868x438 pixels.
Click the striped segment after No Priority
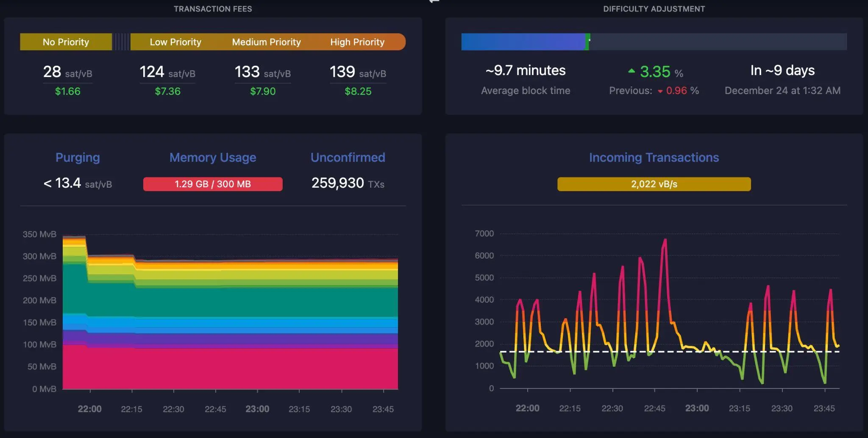click(x=121, y=42)
